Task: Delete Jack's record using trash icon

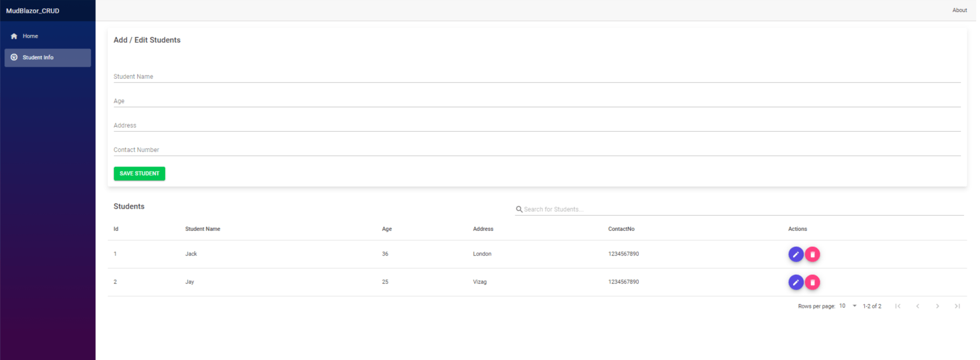Action: pyautogui.click(x=812, y=254)
